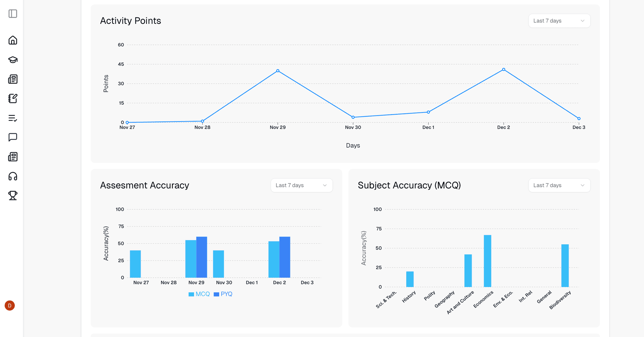The width and height of the screenshot is (644, 337).
Task: Toggle MCQ series in Assessment Accuracy legend
Action: coord(199,294)
